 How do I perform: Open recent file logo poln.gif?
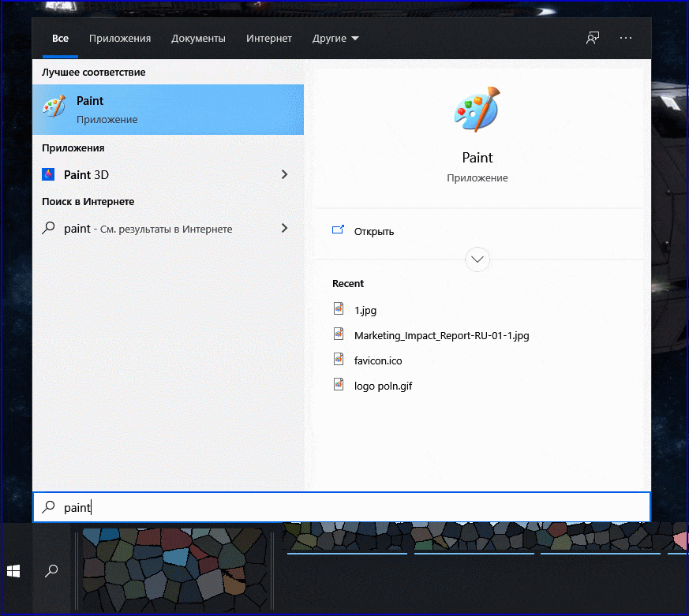click(383, 386)
